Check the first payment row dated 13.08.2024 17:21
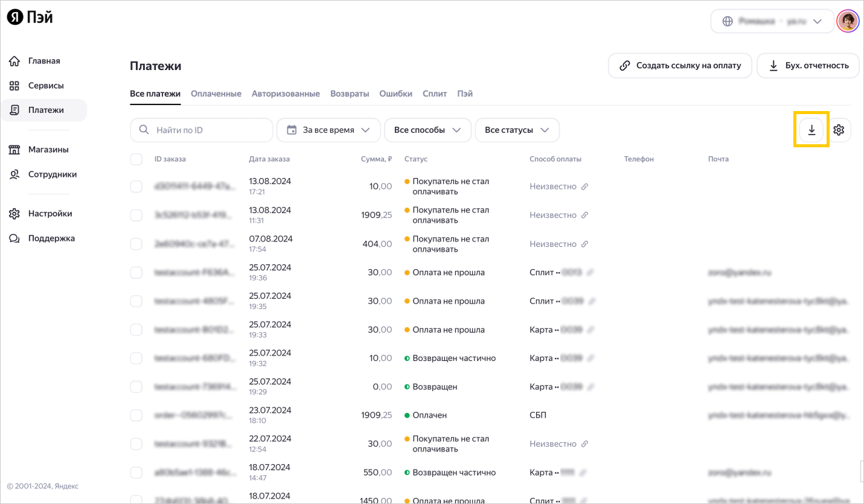This screenshot has width=864, height=504. point(136,187)
